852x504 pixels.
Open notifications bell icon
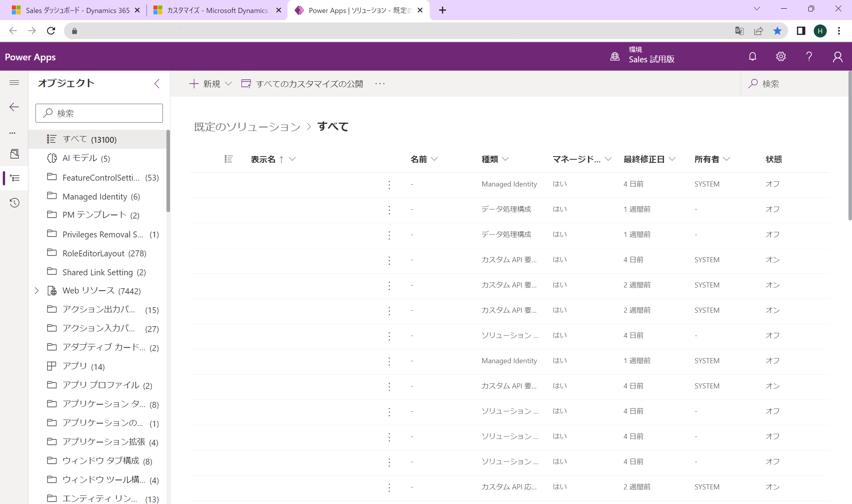coord(753,57)
